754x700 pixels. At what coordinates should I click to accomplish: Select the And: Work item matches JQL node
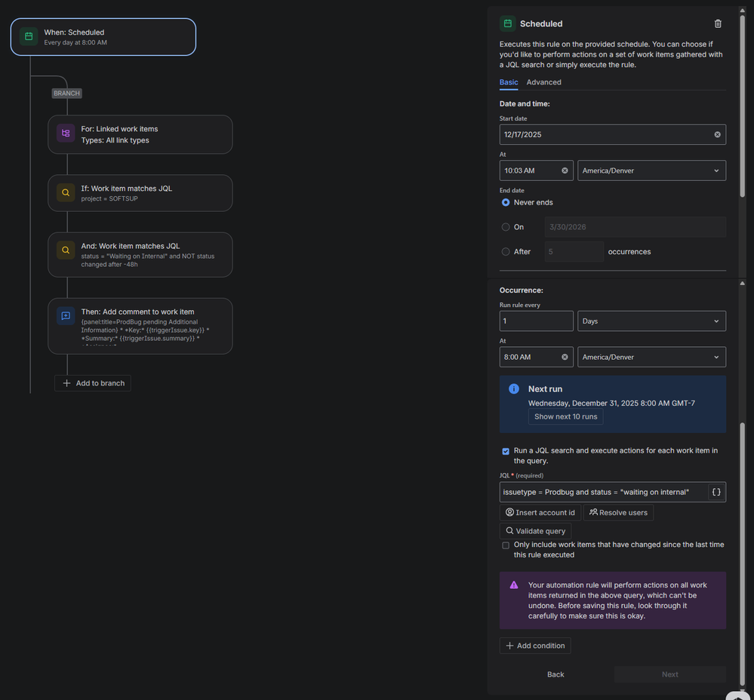click(x=140, y=255)
